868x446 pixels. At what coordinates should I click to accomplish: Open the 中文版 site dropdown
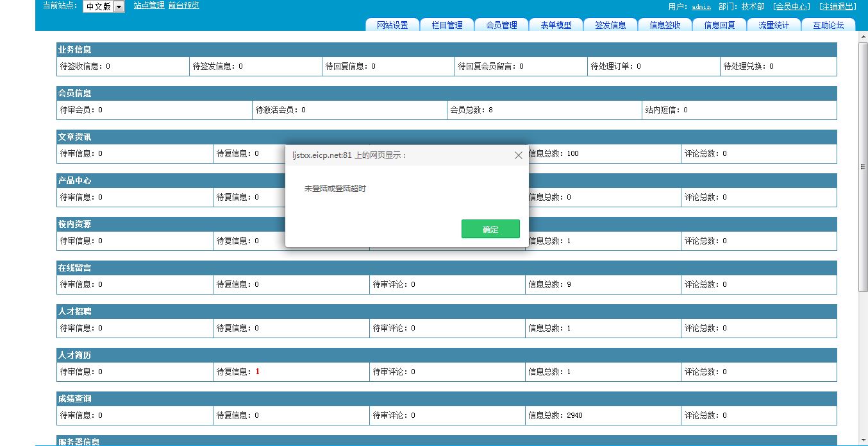119,6
